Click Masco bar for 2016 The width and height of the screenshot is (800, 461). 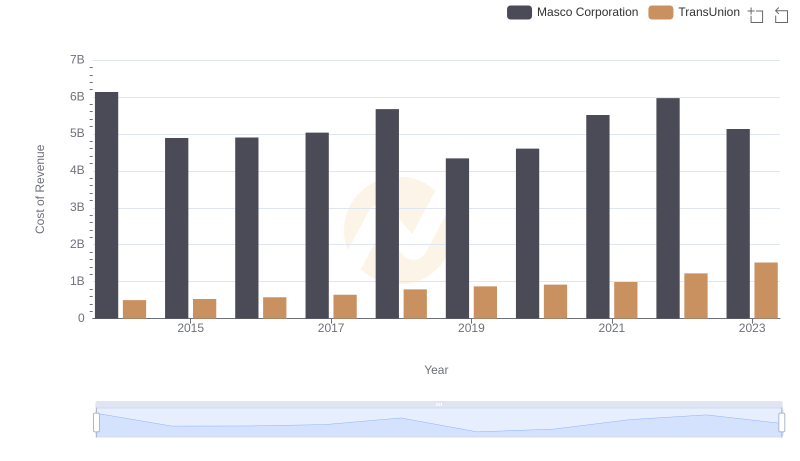point(247,228)
